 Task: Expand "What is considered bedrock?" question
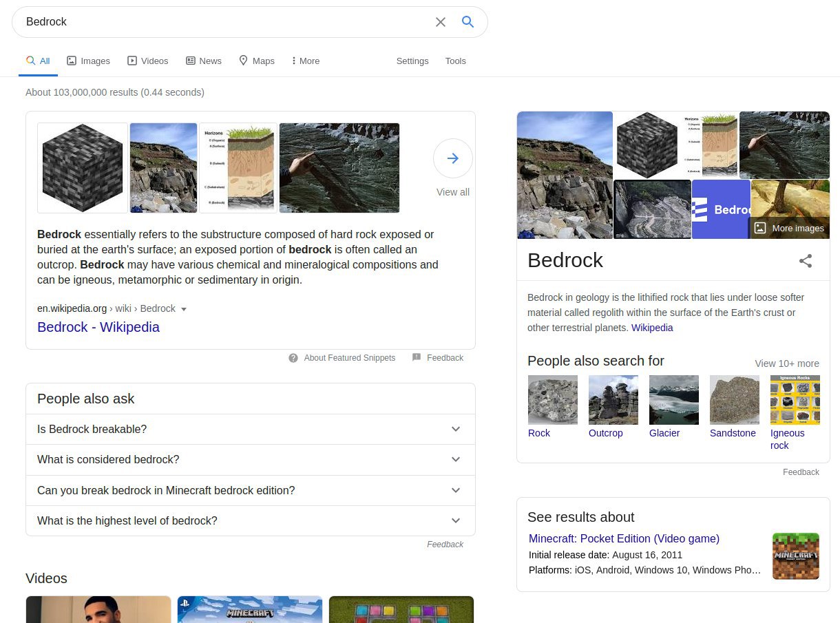455,459
